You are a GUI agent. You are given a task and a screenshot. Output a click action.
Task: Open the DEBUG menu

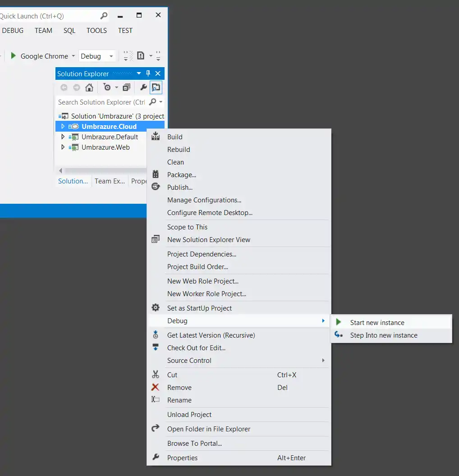coord(13,31)
